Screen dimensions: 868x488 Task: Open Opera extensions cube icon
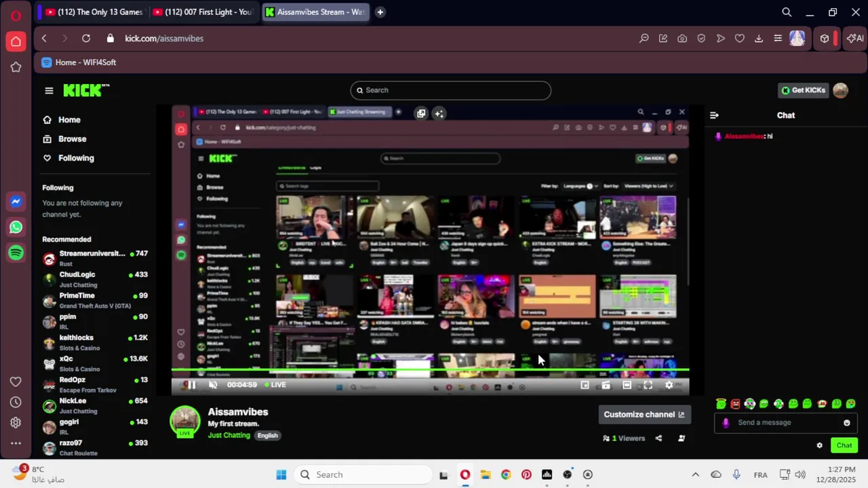pyautogui.click(x=825, y=39)
